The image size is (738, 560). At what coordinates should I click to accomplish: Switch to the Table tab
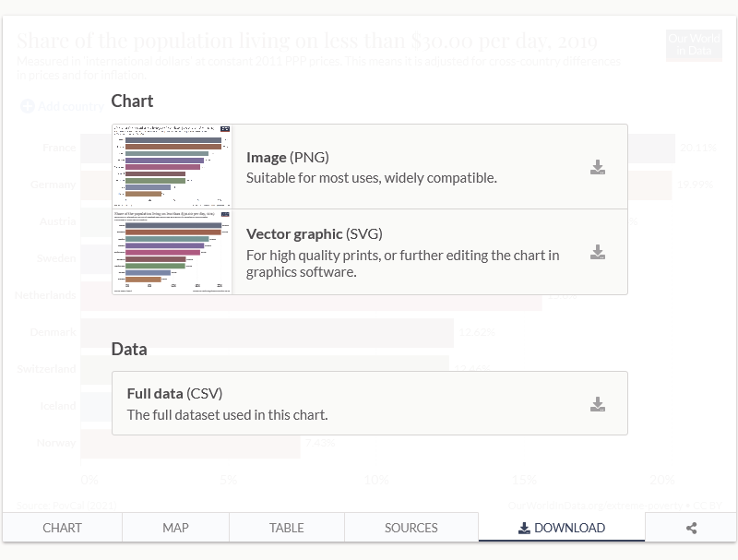coord(286,528)
